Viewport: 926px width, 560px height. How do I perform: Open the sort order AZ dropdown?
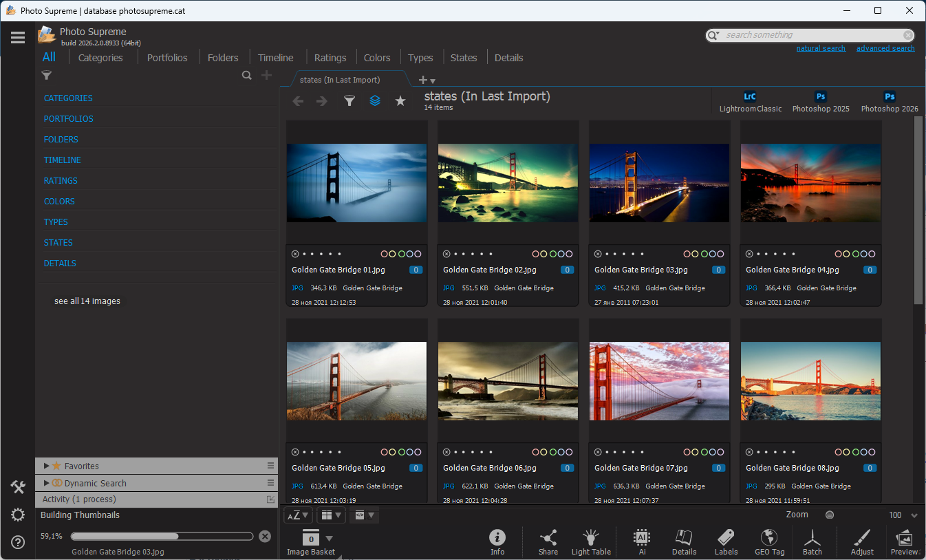coord(298,515)
